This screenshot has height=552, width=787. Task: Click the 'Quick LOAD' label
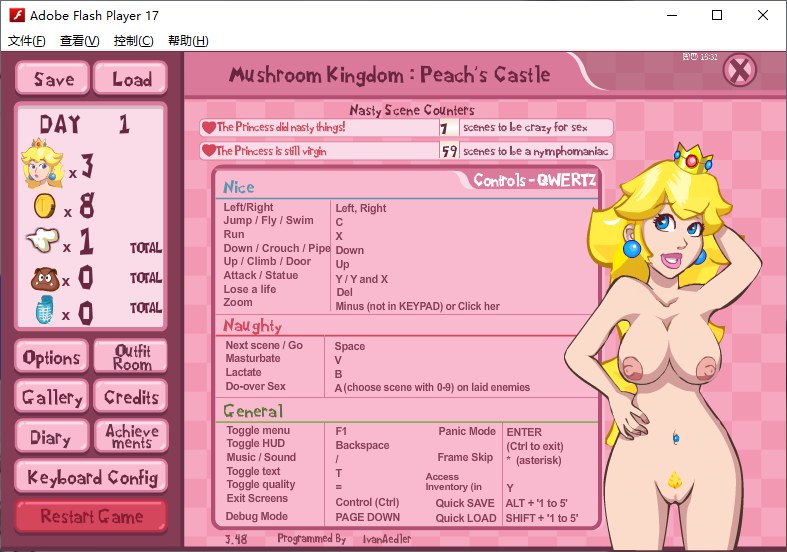tap(466, 518)
